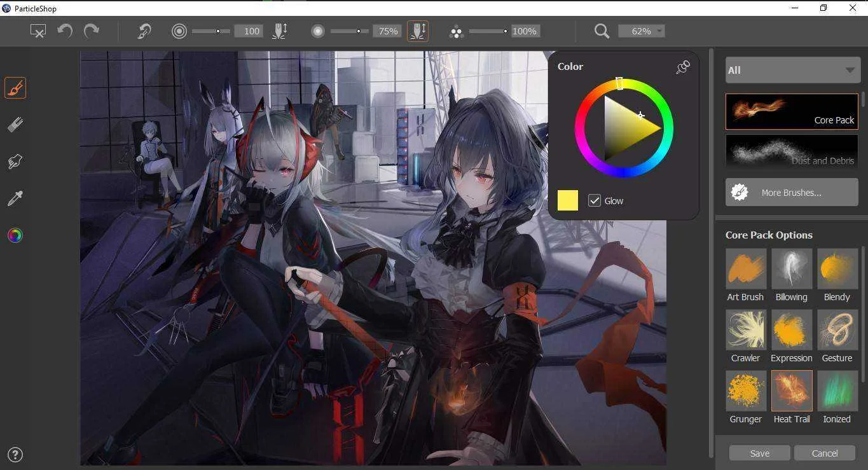Click the opacity circle icon
The height and width of the screenshot is (470, 868).
point(318,31)
